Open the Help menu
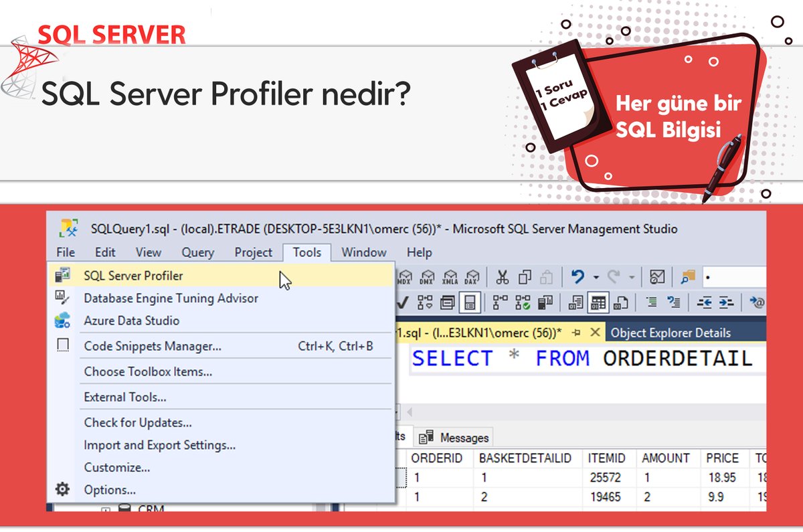 pyautogui.click(x=420, y=252)
